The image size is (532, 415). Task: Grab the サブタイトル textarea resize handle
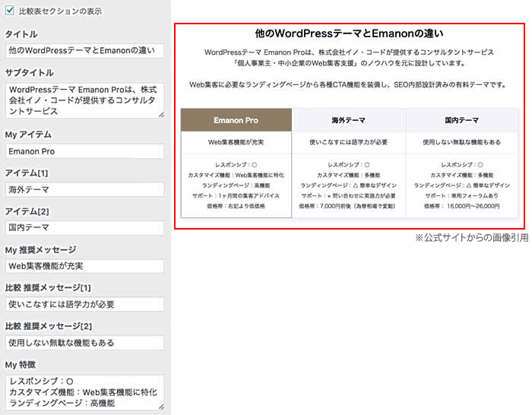click(161, 116)
